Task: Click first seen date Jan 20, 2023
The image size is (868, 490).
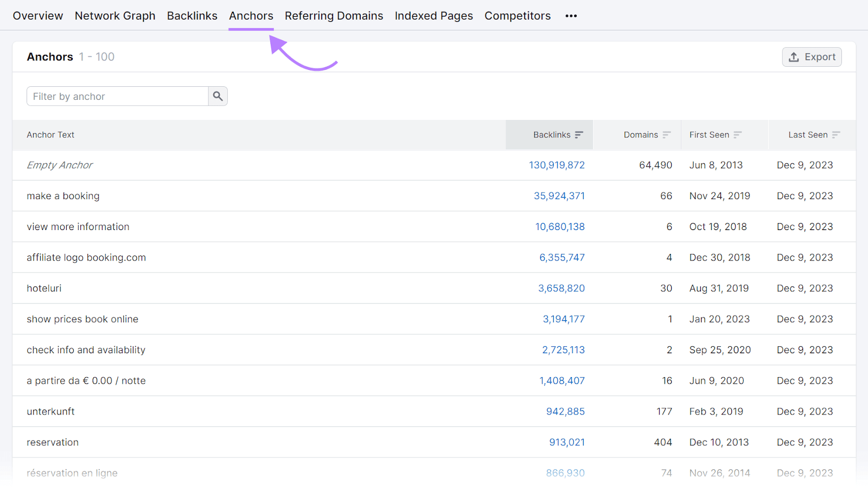Action: pyautogui.click(x=719, y=319)
